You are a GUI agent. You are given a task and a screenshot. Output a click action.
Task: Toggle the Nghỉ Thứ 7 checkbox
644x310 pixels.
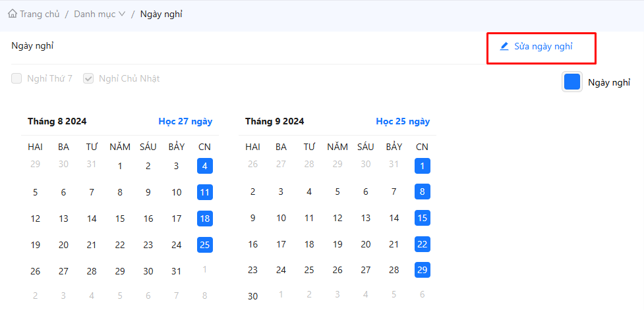(x=16, y=78)
